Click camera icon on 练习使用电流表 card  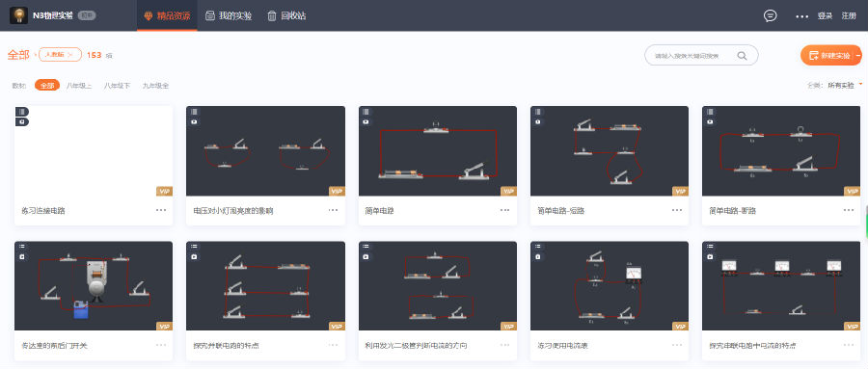(x=537, y=256)
